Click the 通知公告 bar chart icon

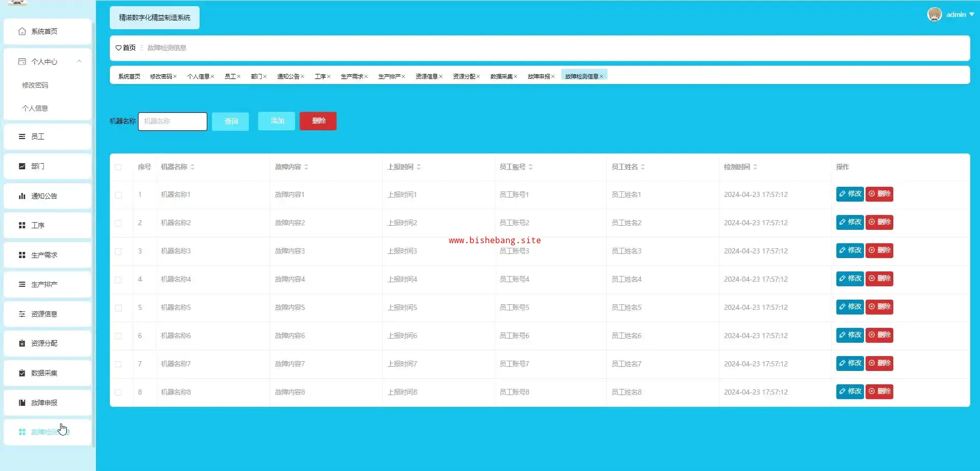[x=22, y=196]
